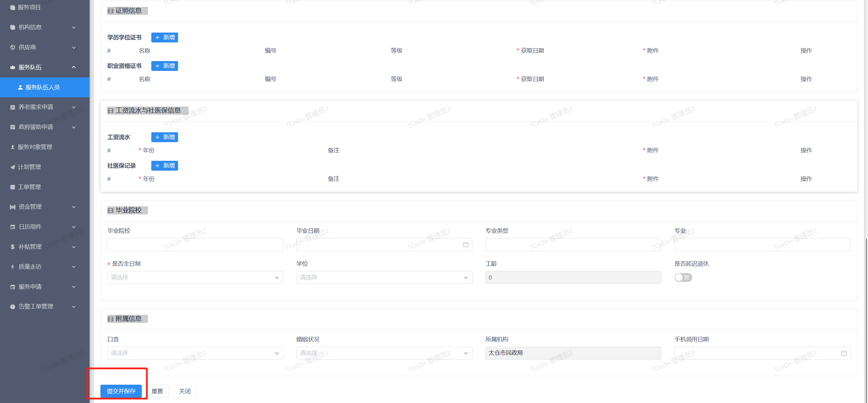Add a new 工资流水 record
Image resolution: width=868 pixels, height=403 pixels.
point(165,137)
